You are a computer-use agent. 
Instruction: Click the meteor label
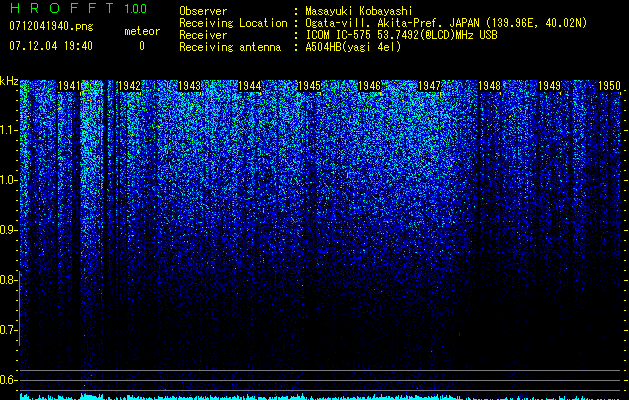[x=142, y=31]
